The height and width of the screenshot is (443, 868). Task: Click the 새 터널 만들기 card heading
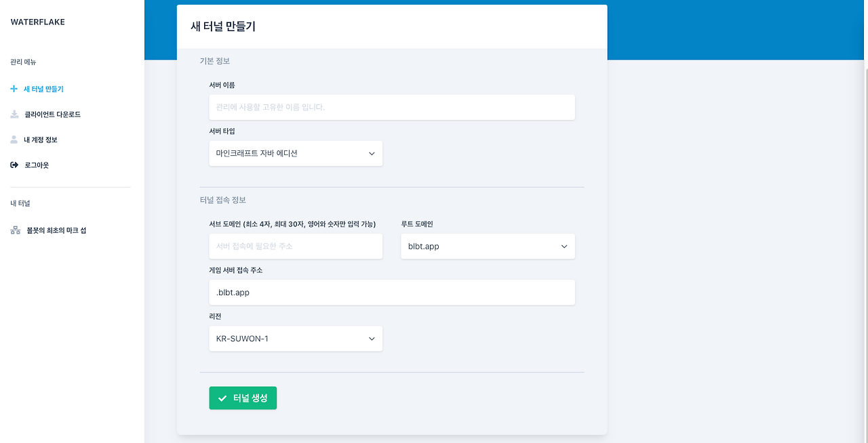click(223, 26)
